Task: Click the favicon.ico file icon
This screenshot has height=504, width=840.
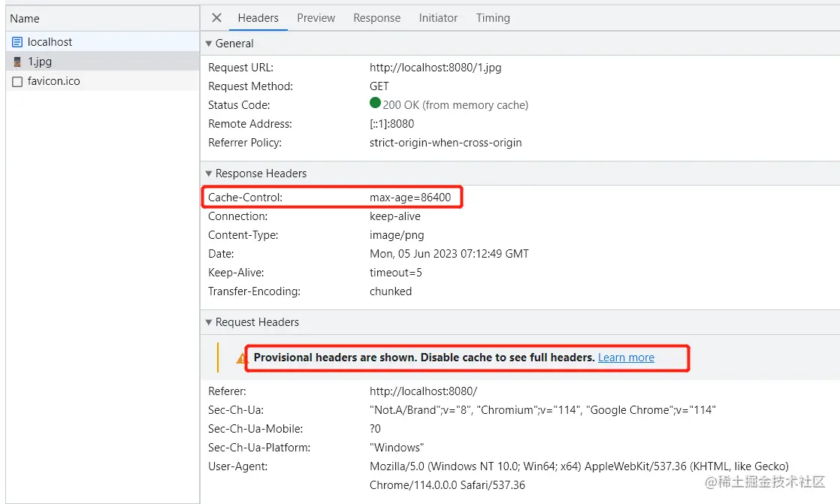Action: coord(17,82)
